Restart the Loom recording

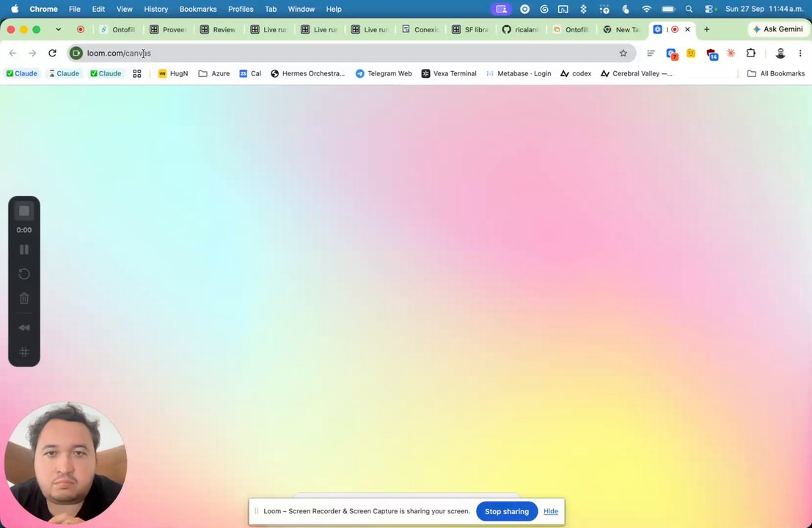click(23, 274)
